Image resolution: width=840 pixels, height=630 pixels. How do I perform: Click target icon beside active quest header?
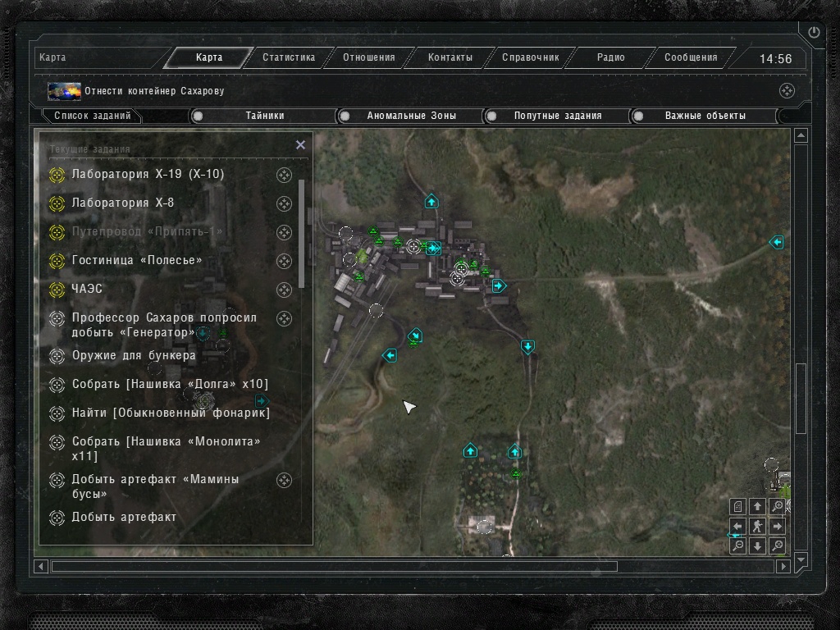[x=787, y=90]
